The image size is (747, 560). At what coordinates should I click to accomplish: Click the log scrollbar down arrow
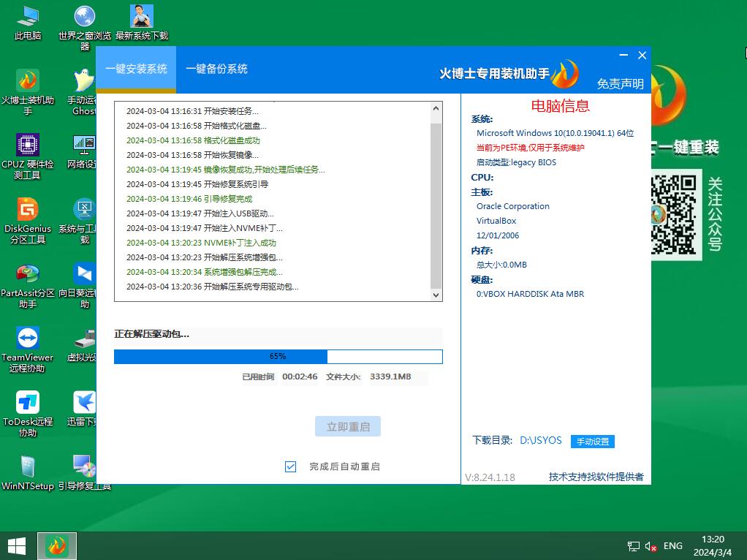(436, 295)
